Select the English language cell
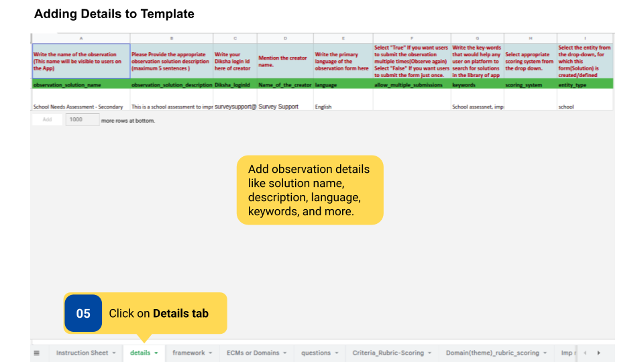 click(x=342, y=107)
